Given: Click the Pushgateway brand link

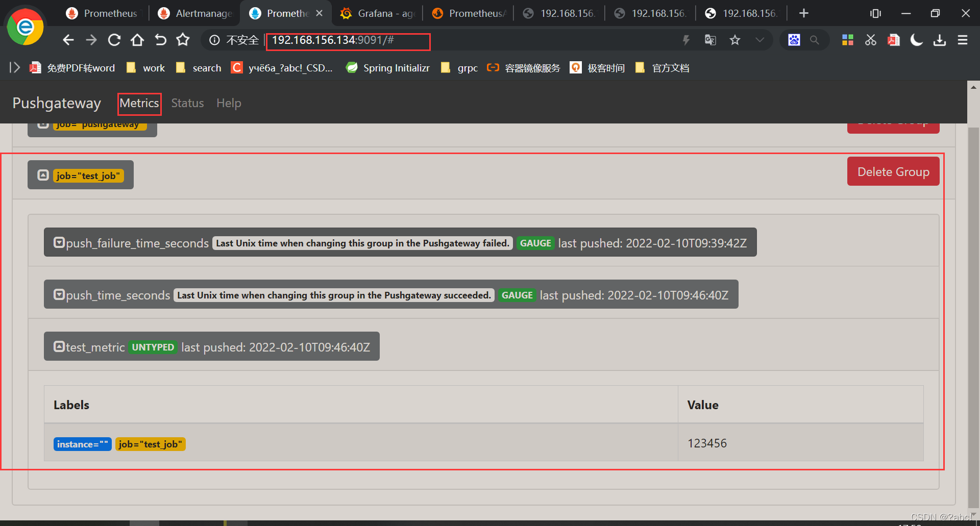Looking at the screenshot, I should pos(57,103).
